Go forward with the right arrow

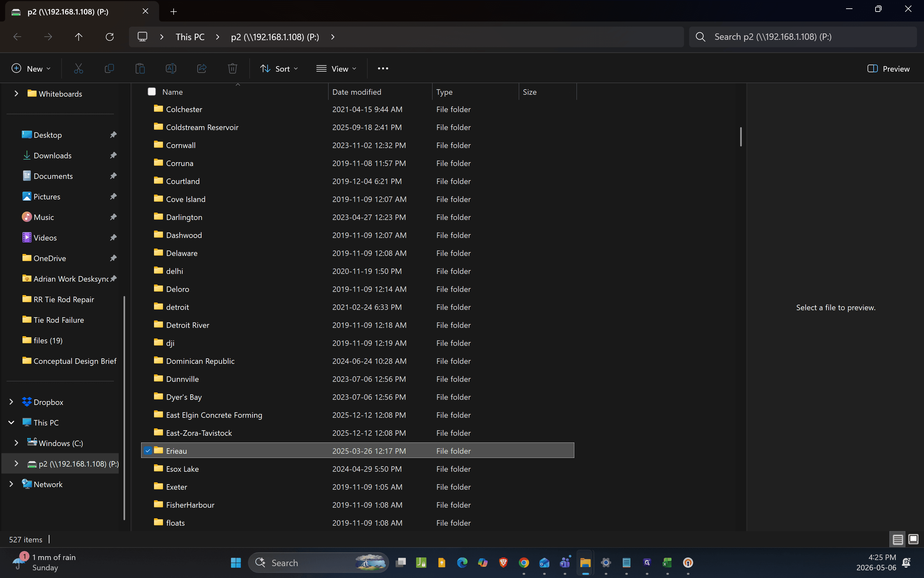point(48,37)
